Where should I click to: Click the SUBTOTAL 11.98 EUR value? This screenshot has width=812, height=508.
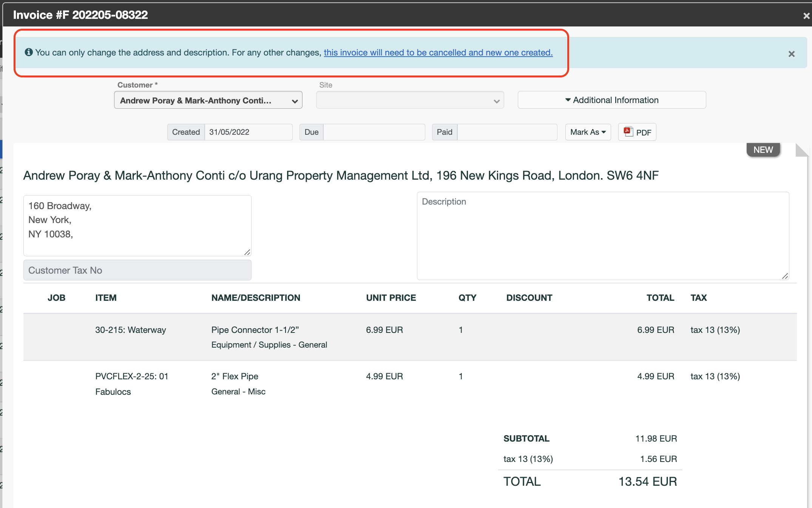coord(656,439)
